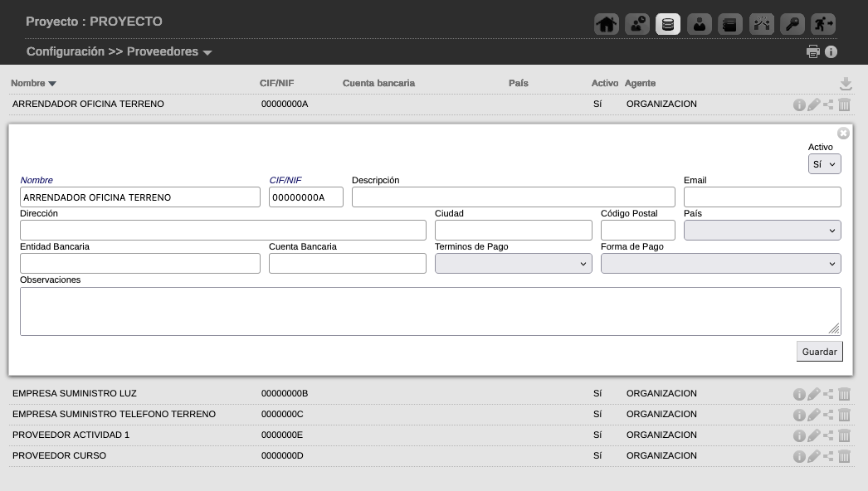Log out using the running man icon
Viewport: 868px width, 491px height.
[x=823, y=24]
